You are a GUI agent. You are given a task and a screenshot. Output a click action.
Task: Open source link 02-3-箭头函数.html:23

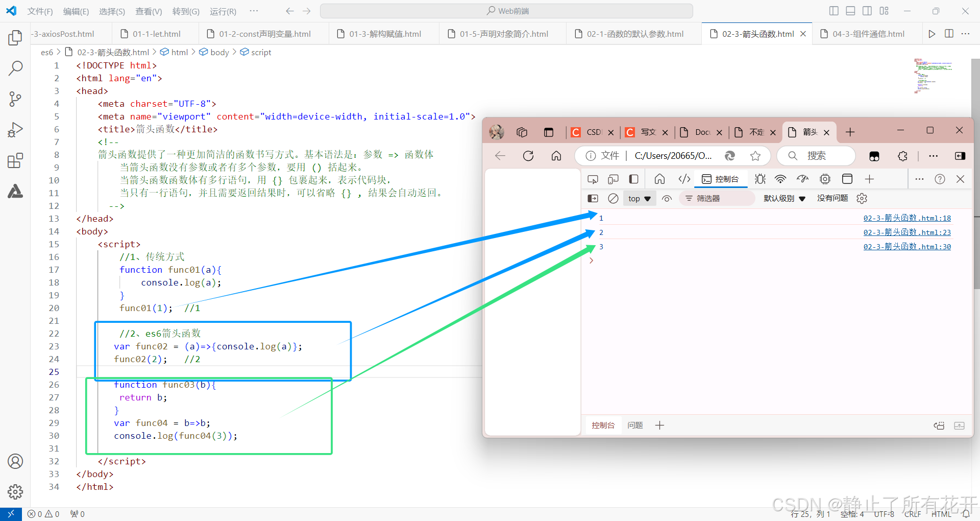click(907, 232)
